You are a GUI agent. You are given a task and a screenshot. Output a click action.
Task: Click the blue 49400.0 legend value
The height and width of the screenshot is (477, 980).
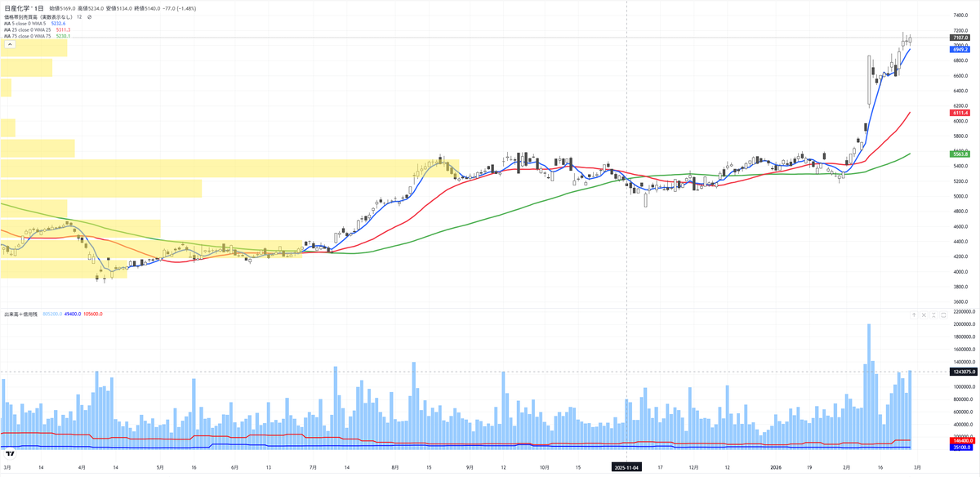pyautogui.click(x=72, y=314)
